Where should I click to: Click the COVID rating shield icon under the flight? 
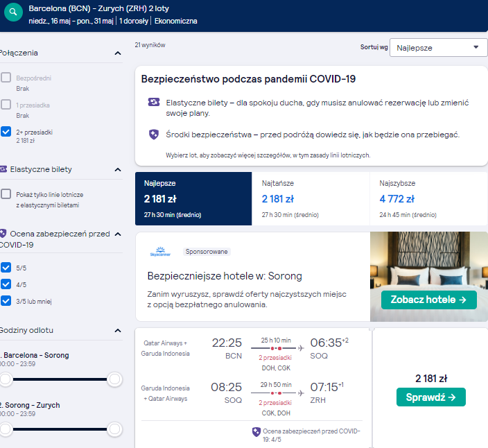point(256,432)
